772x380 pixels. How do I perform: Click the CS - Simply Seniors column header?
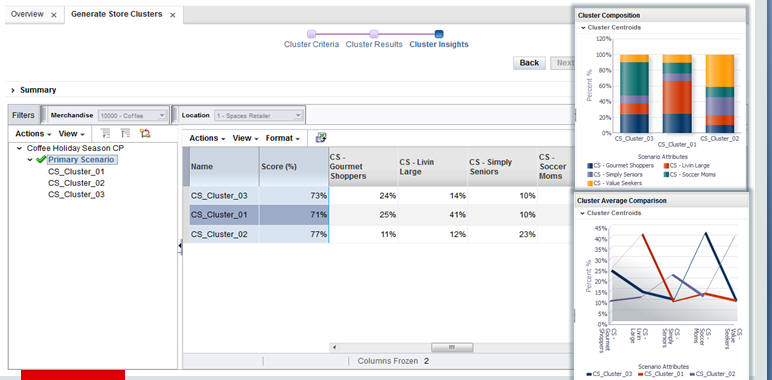click(503, 166)
